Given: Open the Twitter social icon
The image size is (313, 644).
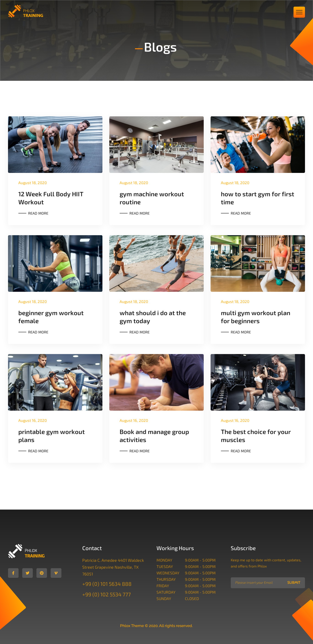Looking at the screenshot, I should 27,573.
